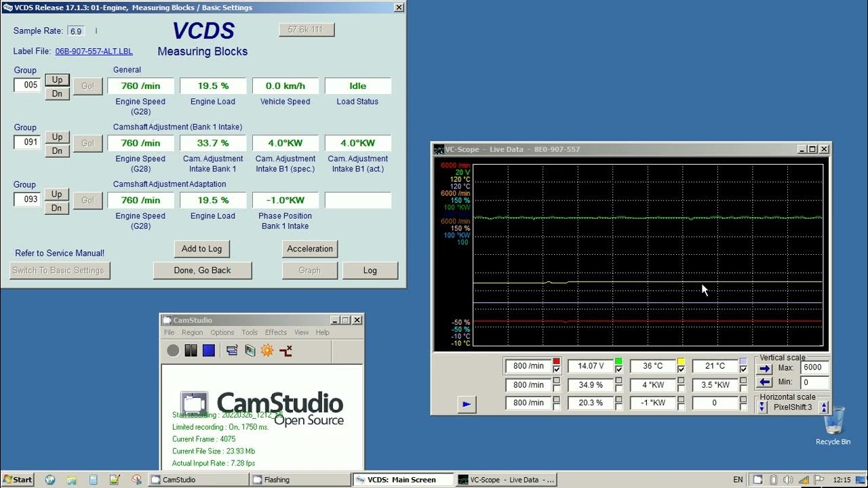
Task: Open the CamStudio Tools menu
Action: pos(250,332)
